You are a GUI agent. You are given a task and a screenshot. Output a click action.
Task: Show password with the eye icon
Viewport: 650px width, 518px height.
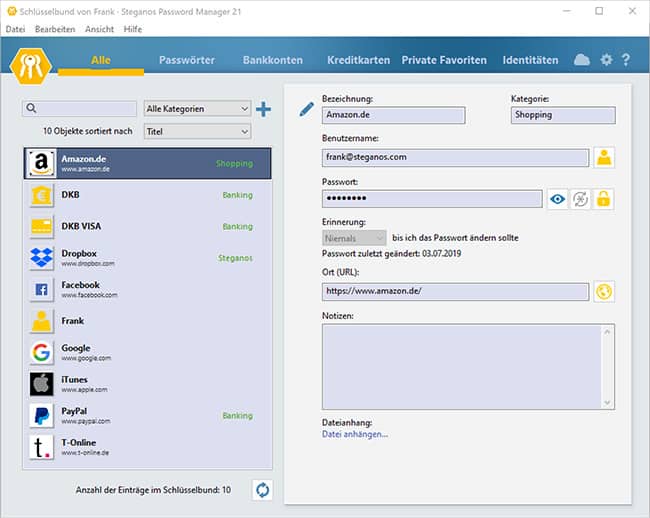pyautogui.click(x=558, y=199)
